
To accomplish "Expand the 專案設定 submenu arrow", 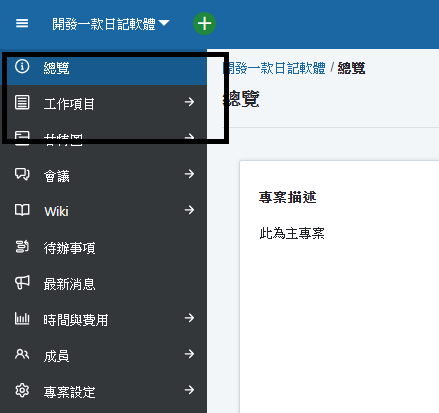I will [x=189, y=390].
